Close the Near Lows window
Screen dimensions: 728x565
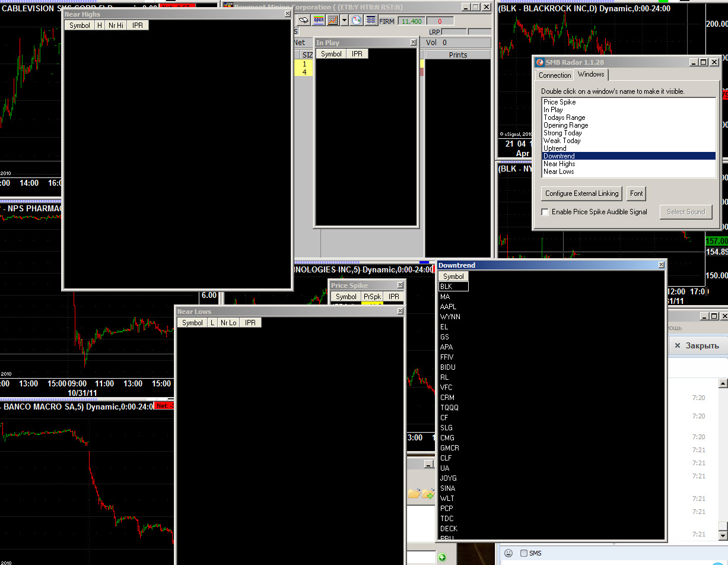(400, 311)
